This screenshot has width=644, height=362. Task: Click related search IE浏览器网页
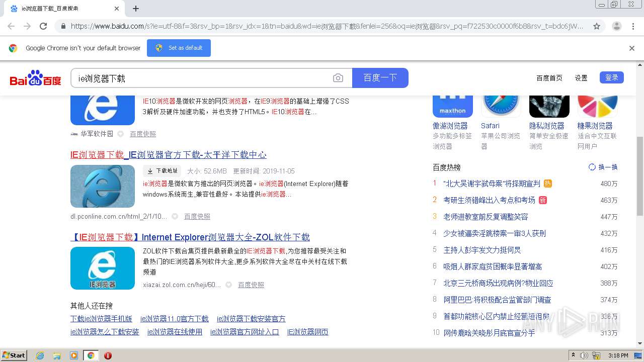click(x=308, y=332)
